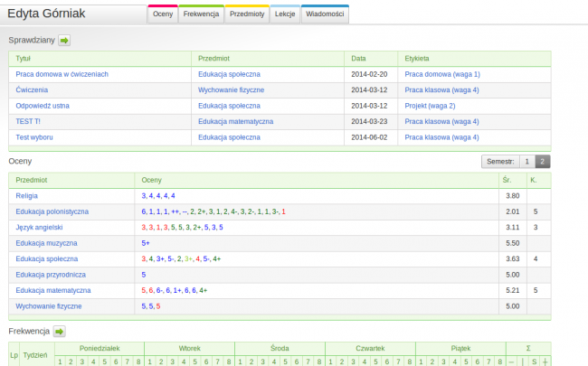Click 'Wychowanie fizyczne' in Sprawdziany table
The image size is (588, 366).
pyautogui.click(x=231, y=89)
